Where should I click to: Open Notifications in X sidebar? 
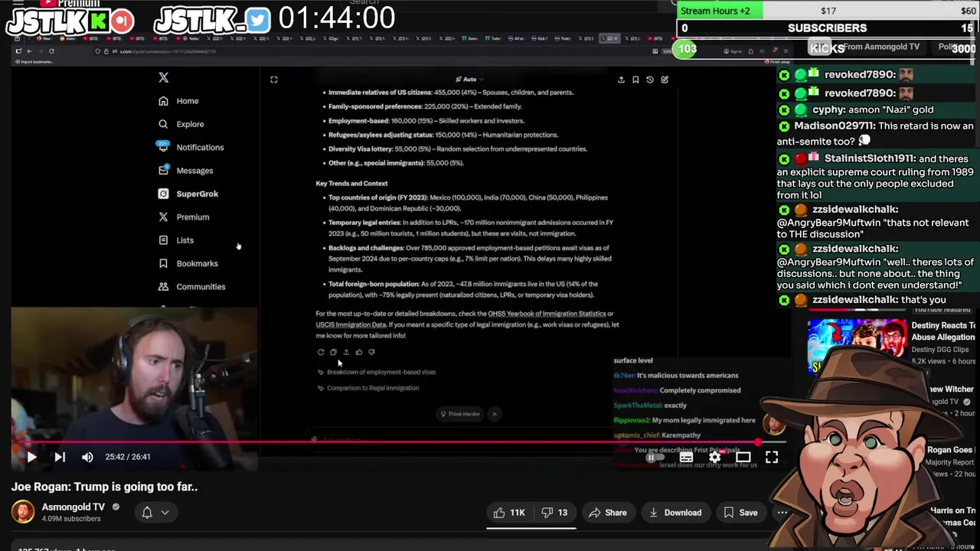(191, 147)
